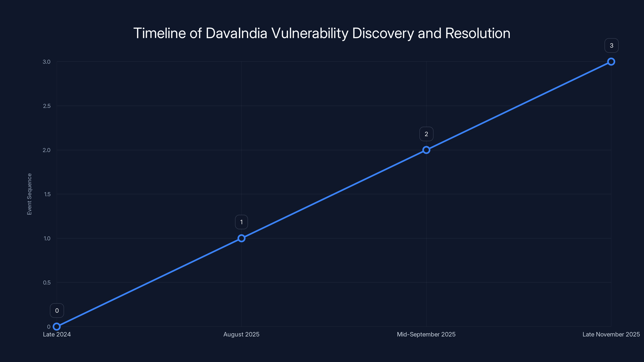This screenshot has width=644, height=362.
Task: Click the chart title text
Action: pos(322,32)
